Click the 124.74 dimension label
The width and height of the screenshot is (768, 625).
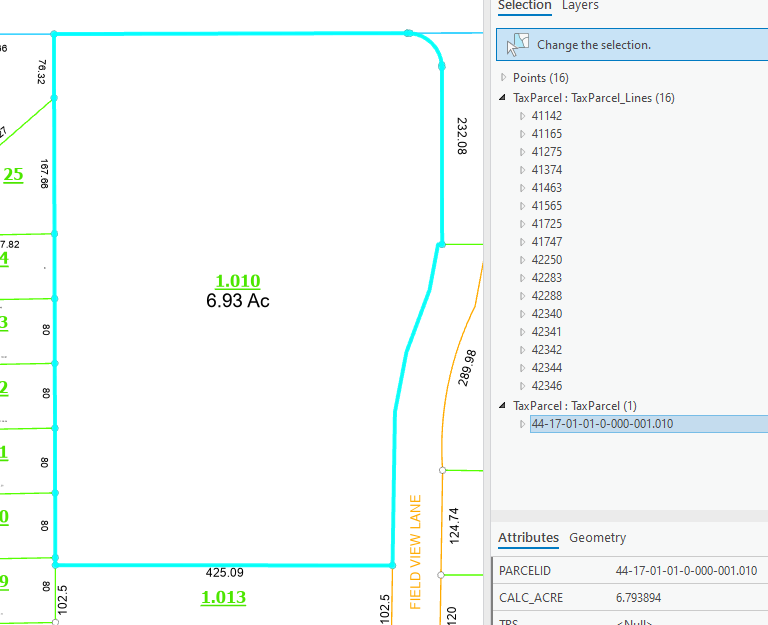coord(454,526)
